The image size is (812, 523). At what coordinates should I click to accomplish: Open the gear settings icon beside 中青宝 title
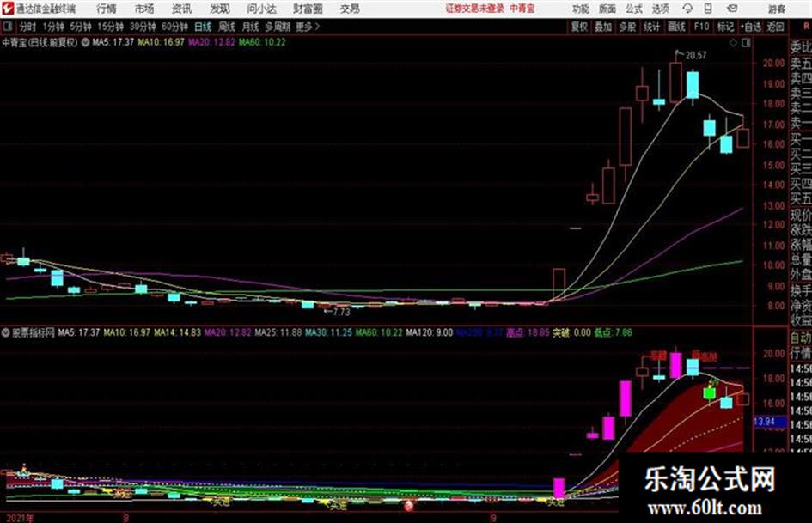(x=85, y=42)
